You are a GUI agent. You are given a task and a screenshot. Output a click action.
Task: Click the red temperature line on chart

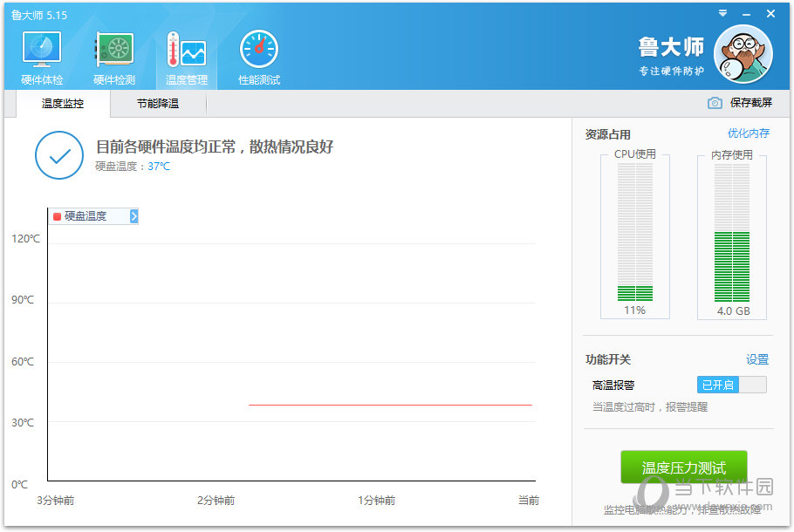click(x=389, y=405)
